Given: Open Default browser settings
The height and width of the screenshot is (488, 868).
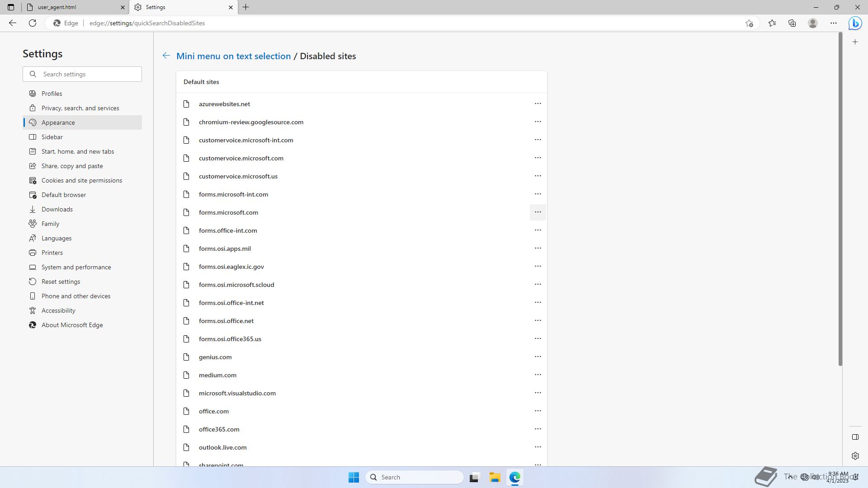Looking at the screenshot, I should point(82,195).
